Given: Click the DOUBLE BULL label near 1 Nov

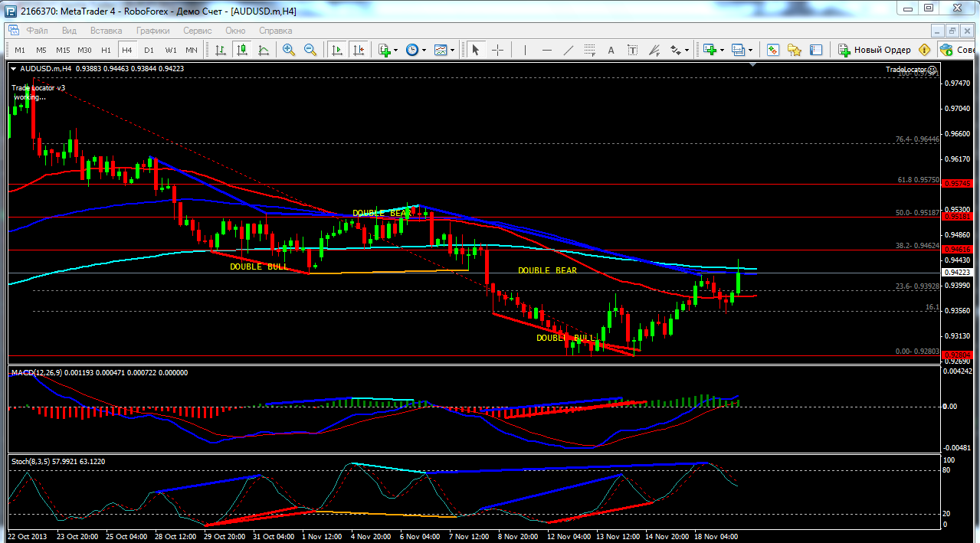Looking at the screenshot, I should click(x=260, y=267).
